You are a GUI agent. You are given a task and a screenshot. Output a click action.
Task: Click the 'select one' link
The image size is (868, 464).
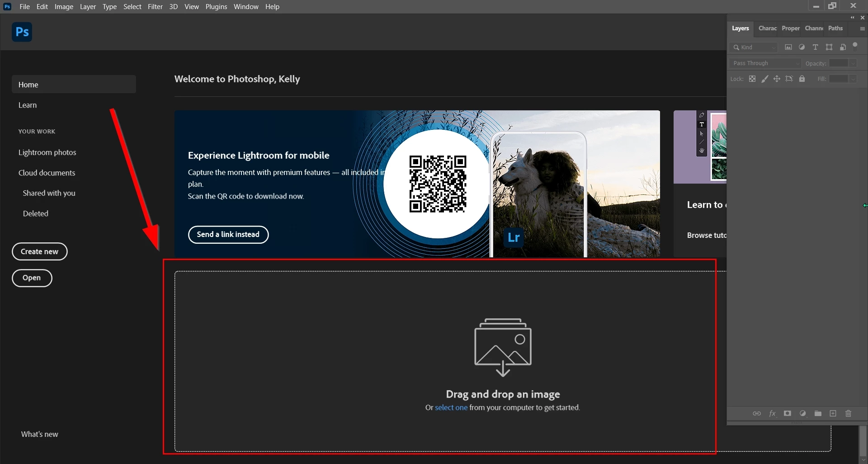coord(451,407)
